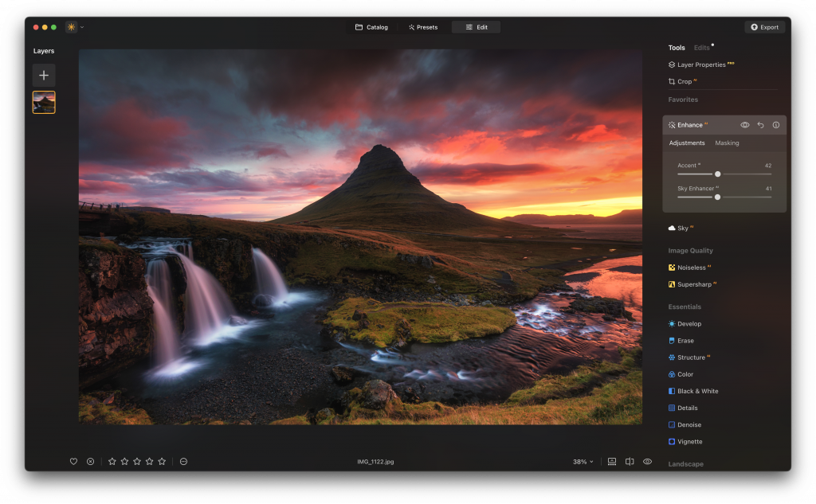Mark the photo as favorite with the heart
816x504 pixels.
(x=74, y=462)
